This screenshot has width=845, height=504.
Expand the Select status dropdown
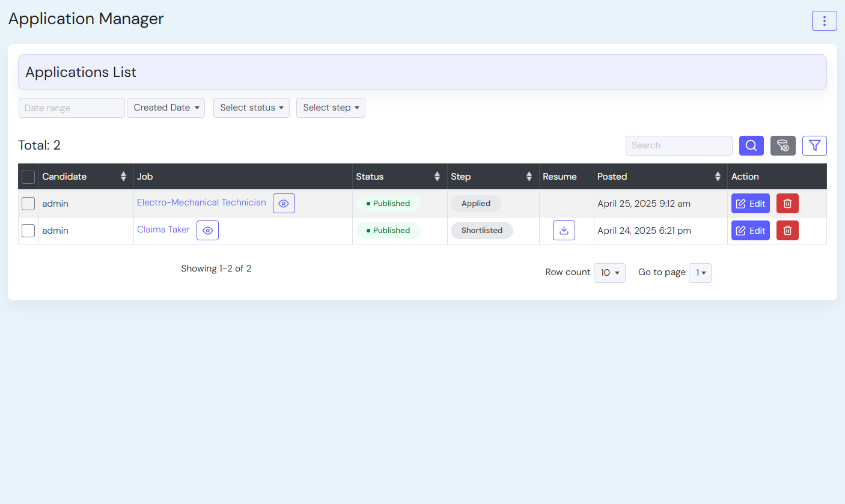pyautogui.click(x=251, y=108)
